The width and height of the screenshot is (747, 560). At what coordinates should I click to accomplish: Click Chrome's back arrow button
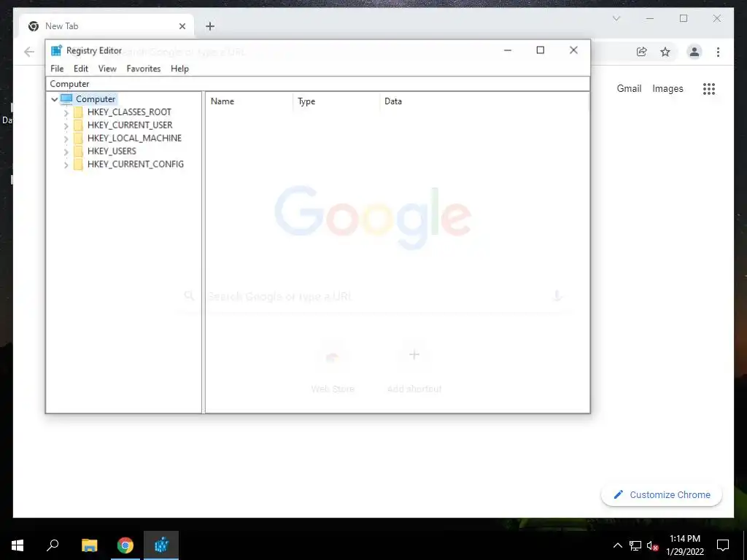(x=29, y=52)
